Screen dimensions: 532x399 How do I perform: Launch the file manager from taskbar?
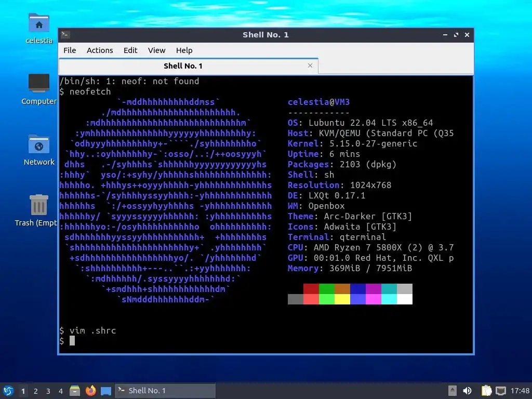pos(75,391)
